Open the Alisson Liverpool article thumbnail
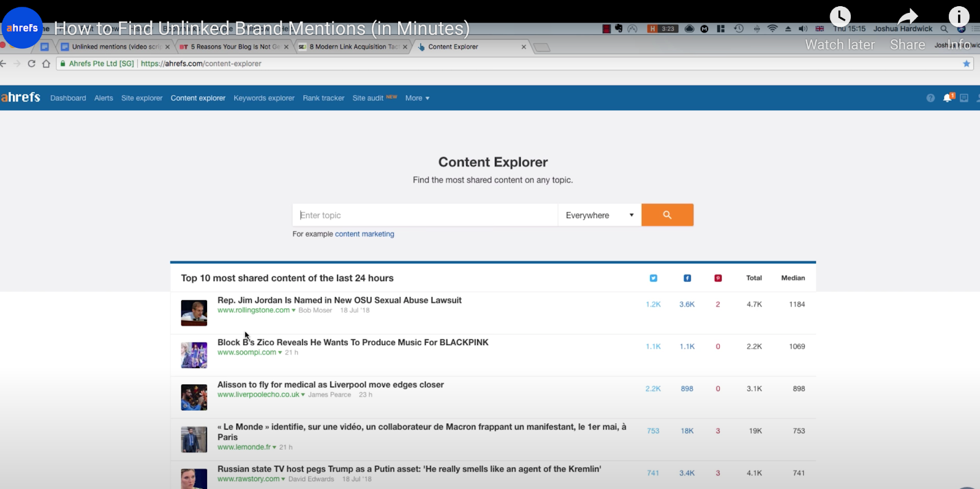This screenshot has height=489, width=980. coord(194,398)
